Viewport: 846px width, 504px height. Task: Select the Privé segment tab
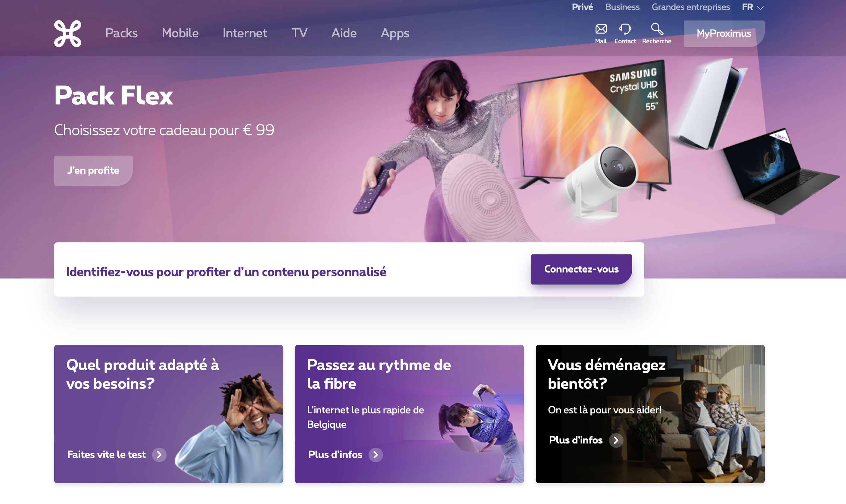pos(582,7)
